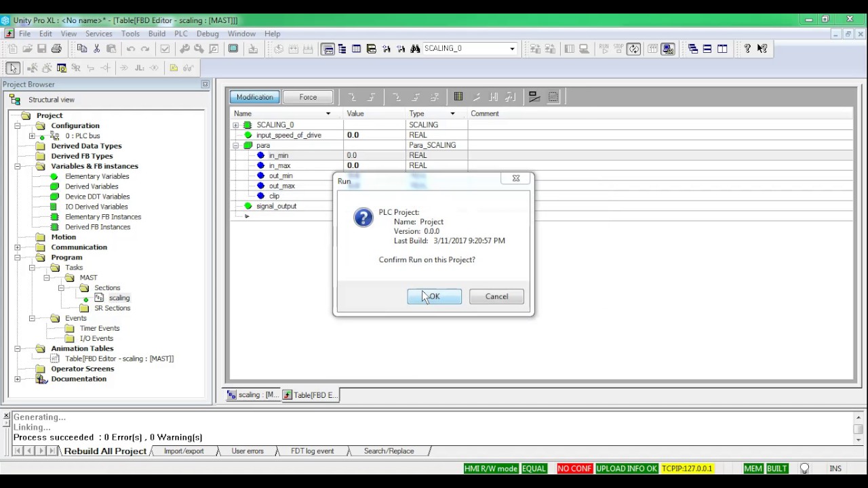Click the Help question mark icon
The height and width of the screenshot is (488, 868).
point(747,49)
